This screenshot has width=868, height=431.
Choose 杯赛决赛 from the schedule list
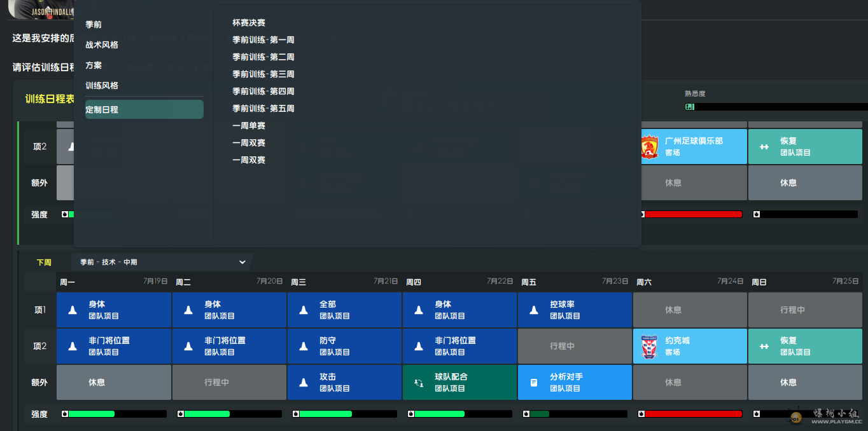tap(249, 23)
